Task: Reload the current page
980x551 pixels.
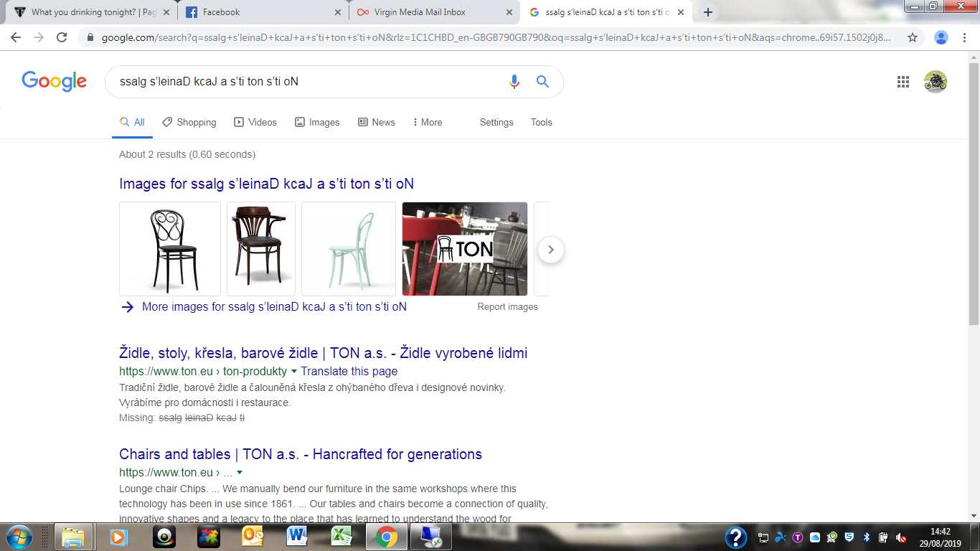Action: pyautogui.click(x=62, y=37)
